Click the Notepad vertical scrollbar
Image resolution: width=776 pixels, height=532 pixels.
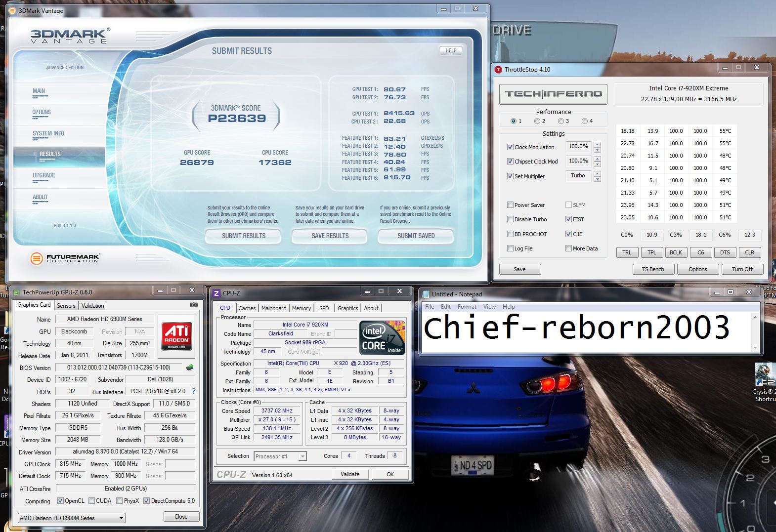pos(755,333)
